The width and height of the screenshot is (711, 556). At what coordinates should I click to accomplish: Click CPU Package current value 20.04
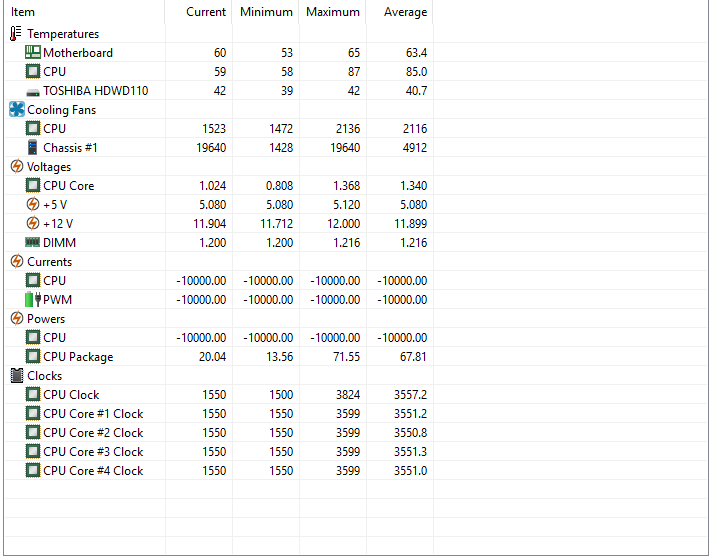pyautogui.click(x=212, y=357)
